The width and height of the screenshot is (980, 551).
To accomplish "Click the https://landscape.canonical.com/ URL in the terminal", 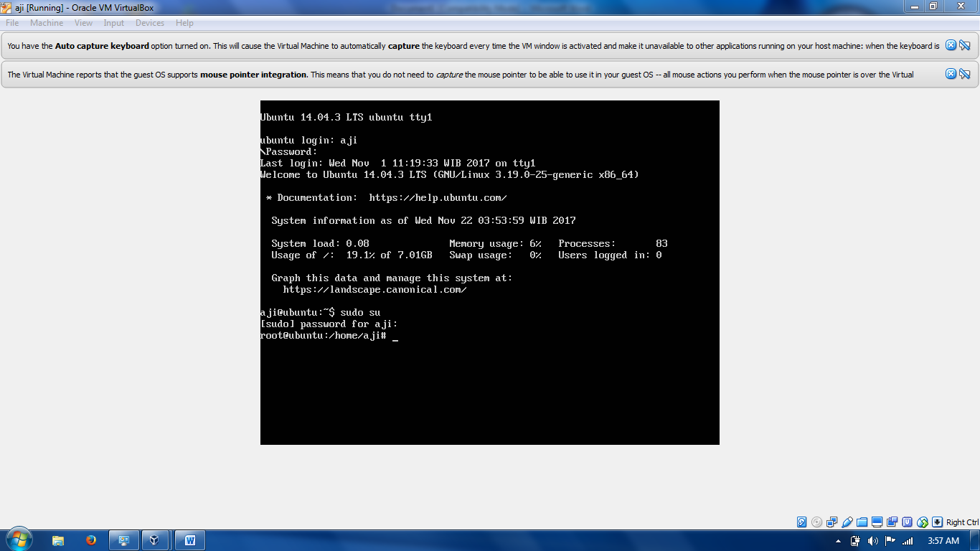I will coord(374,289).
